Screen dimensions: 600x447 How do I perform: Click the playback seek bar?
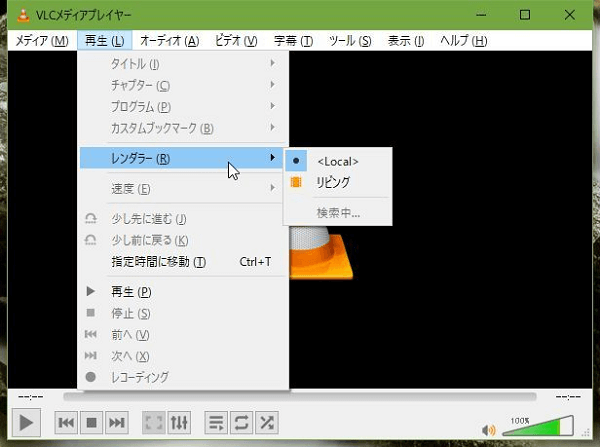click(x=300, y=396)
